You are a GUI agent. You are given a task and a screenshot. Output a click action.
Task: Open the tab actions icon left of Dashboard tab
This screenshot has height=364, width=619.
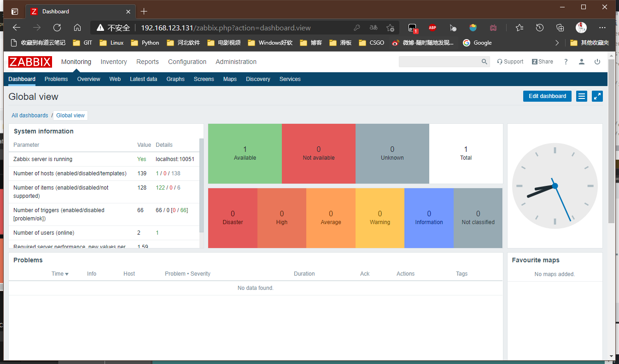coord(15,12)
